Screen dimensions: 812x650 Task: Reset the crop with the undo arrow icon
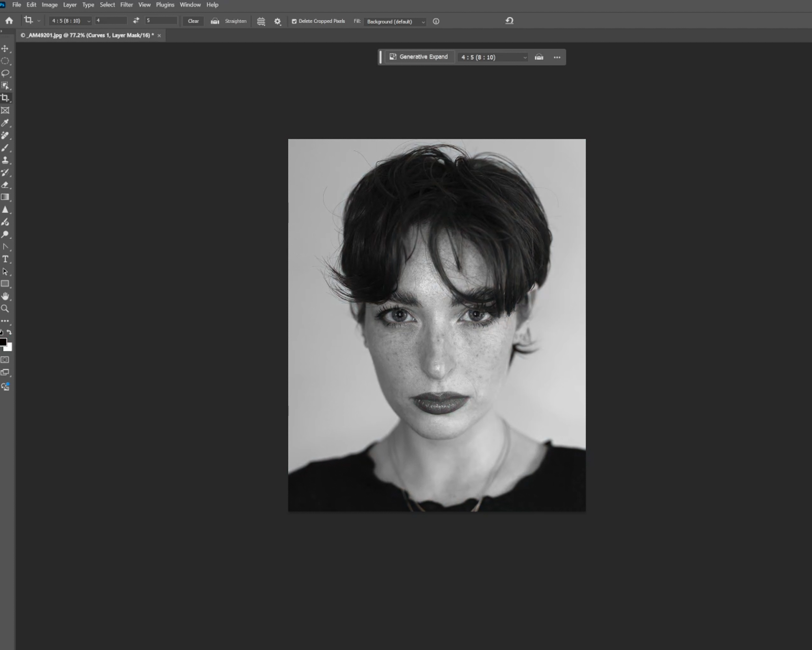[509, 21]
